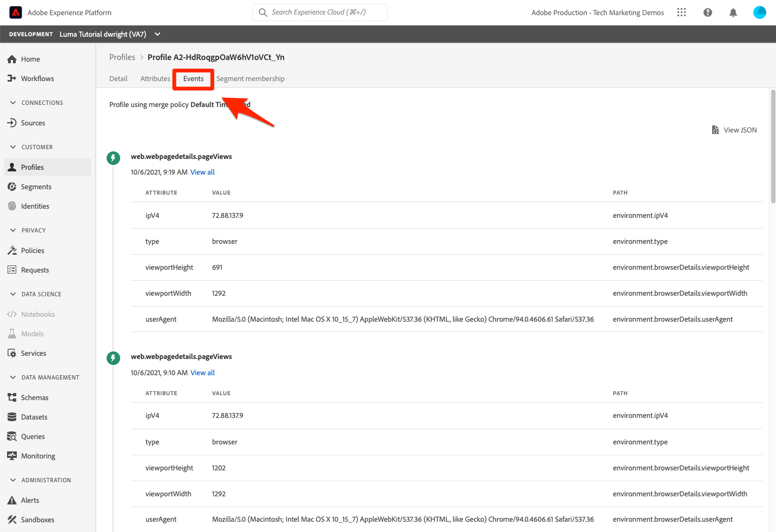Collapse the CONNECTIONS section
776x532 pixels.
[13, 103]
